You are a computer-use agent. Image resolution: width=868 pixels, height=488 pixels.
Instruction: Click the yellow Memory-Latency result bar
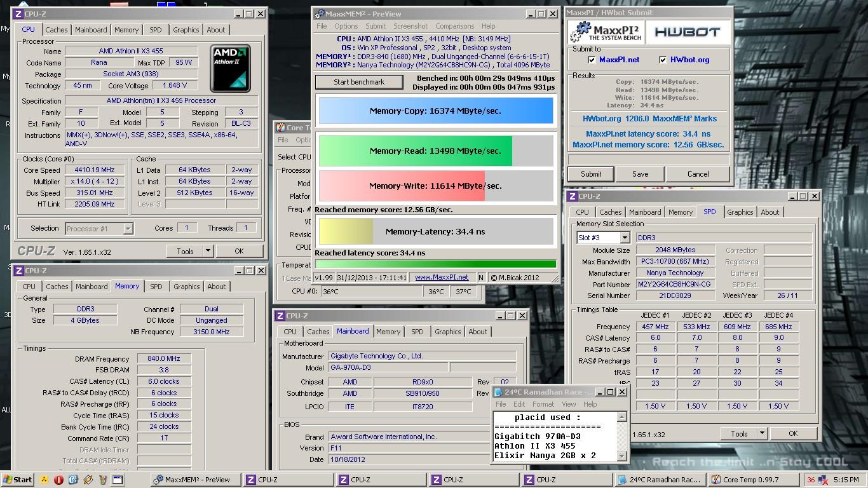(346, 231)
